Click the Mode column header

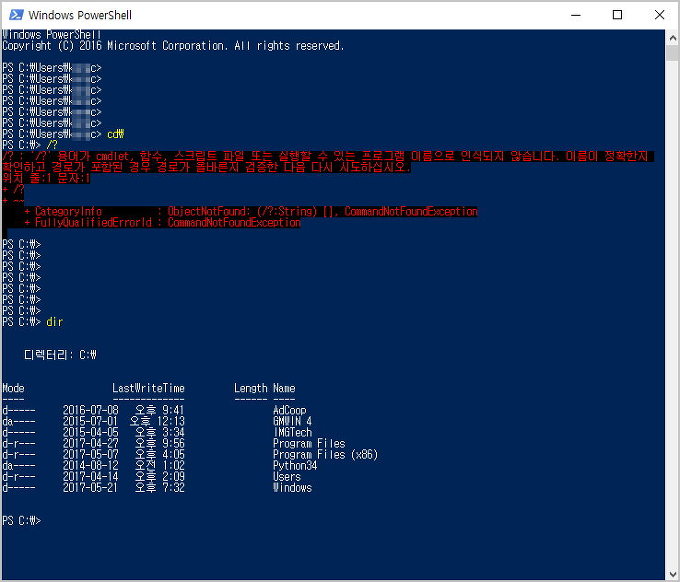(x=13, y=388)
